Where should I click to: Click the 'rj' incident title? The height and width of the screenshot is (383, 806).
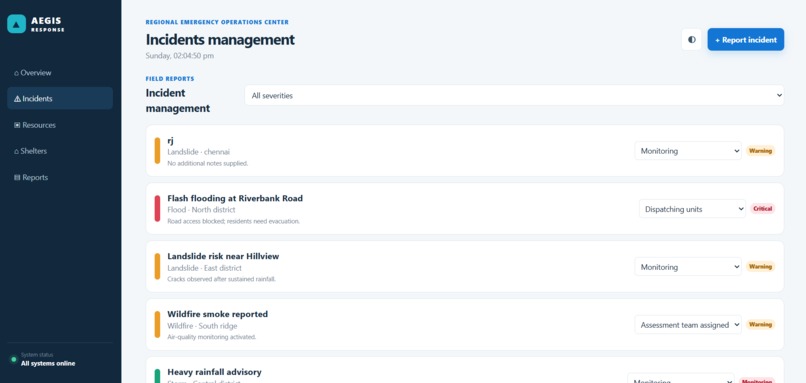click(171, 140)
